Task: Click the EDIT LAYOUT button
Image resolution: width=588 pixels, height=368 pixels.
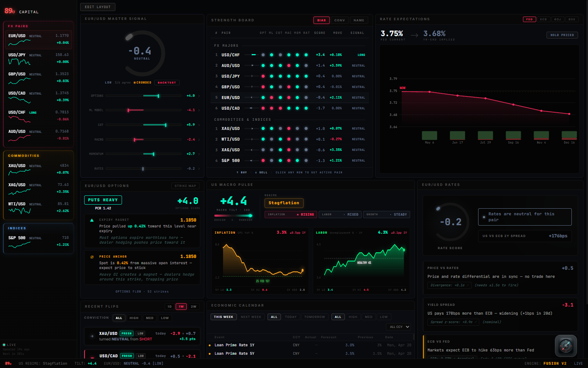Action: 97,7
